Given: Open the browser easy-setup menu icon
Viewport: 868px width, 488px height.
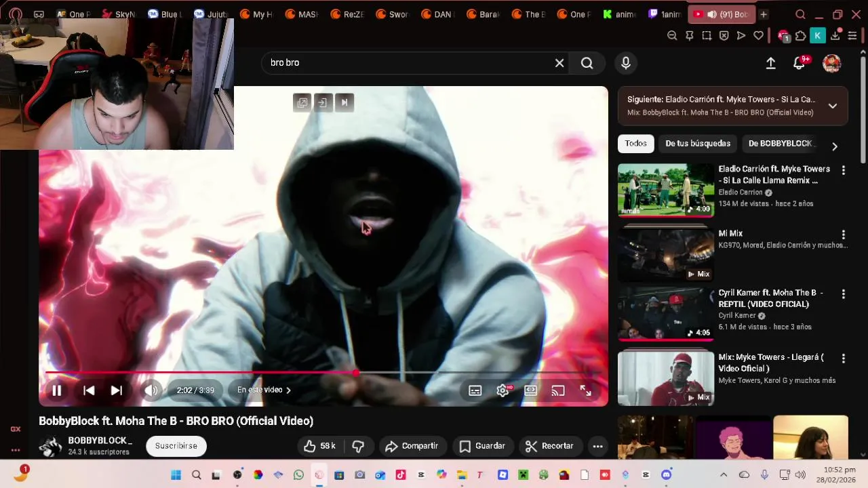Looking at the screenshot, I should point(852,36).
